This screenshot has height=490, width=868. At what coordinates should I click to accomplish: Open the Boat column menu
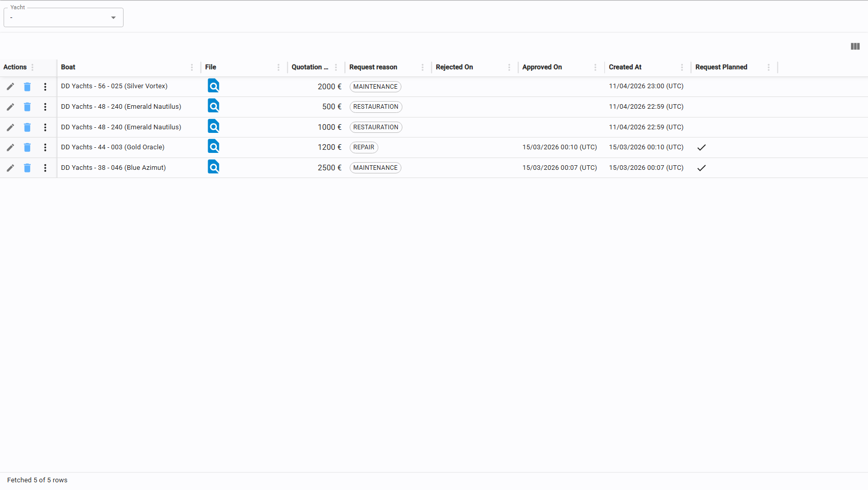coord(192,67)
